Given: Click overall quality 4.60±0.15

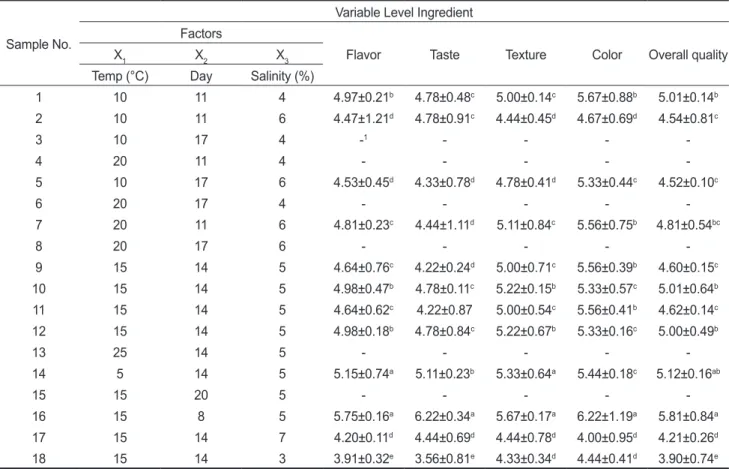Looking at the screenshot, I should pyautogui.click(x=688, y=267).
